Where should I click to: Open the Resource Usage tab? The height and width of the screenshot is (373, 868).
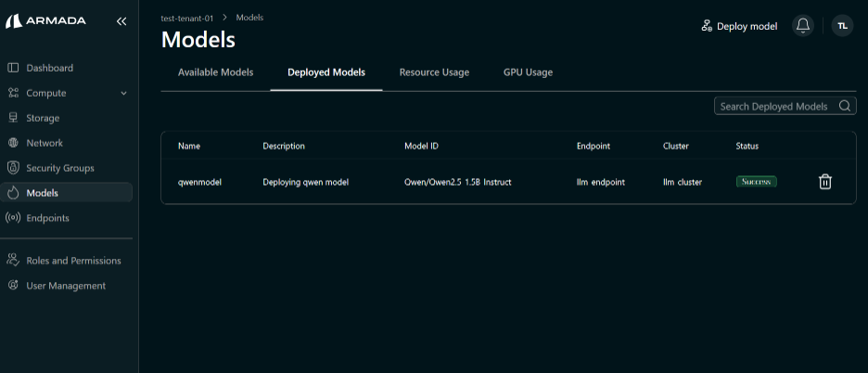(434, 72)
